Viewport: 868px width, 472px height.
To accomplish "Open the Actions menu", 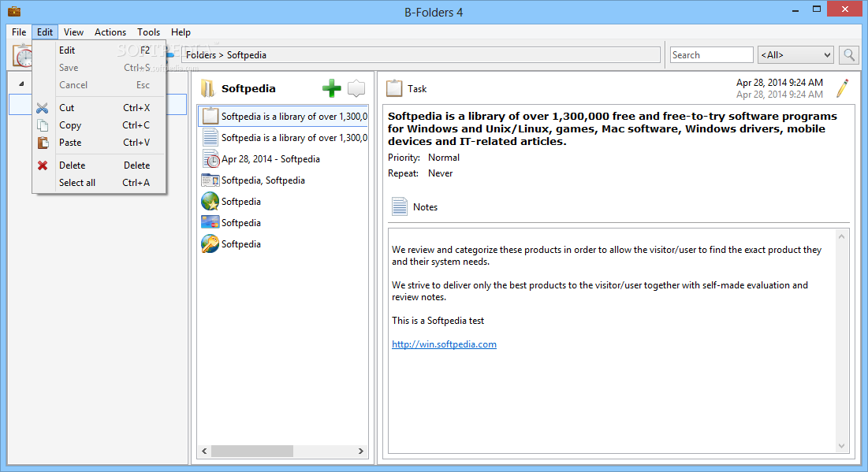I will pos(110,32).
